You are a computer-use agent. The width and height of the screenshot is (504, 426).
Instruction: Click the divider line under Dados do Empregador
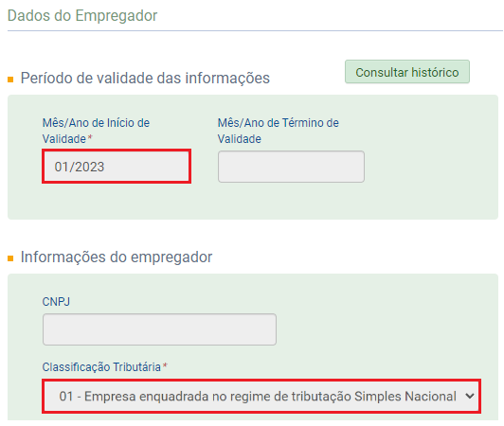pyautogui.click(x=255, y=31)
